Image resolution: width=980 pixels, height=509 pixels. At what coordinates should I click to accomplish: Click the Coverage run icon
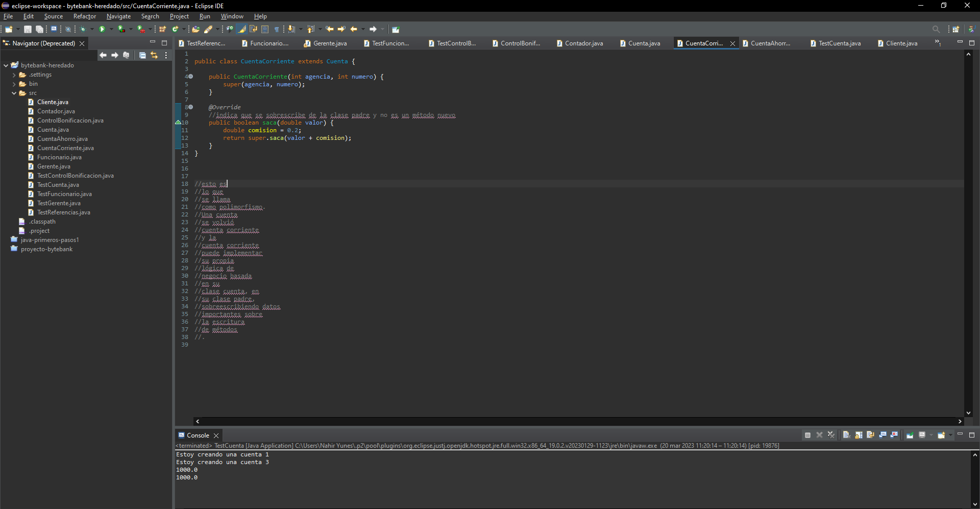pos(121,29)
